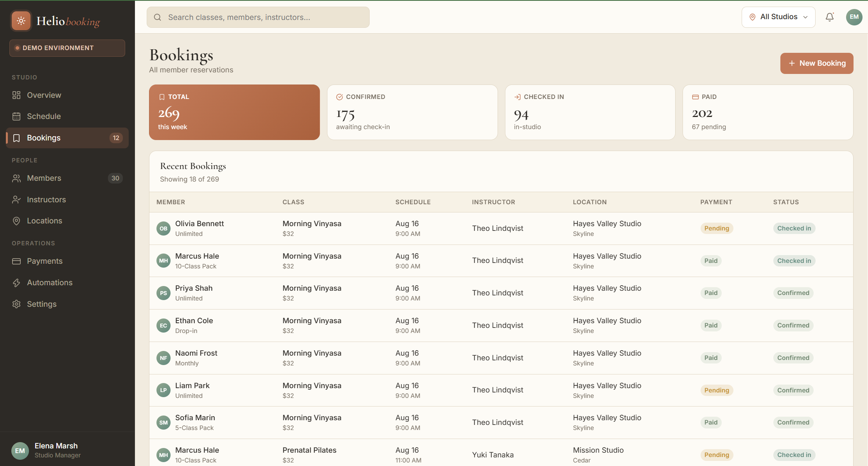The width and height of the screenshot is (868, 466).
Task: Select the Checked In stats card
Action: pyautogui.click(x=590, y=112)
